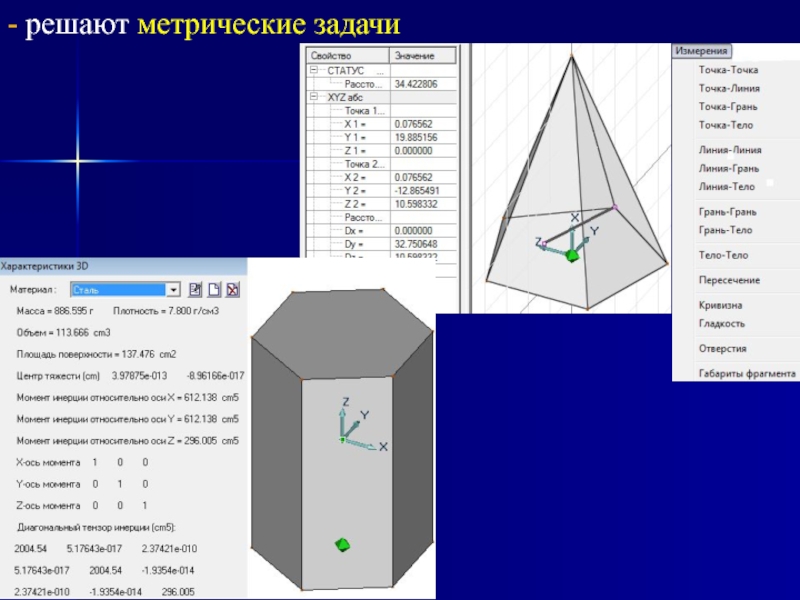Image resolution: width=800 pixels, height=600 pixels.
Task: Click the edit material icon next to Сталь
Action: click(x=196, y=290)
